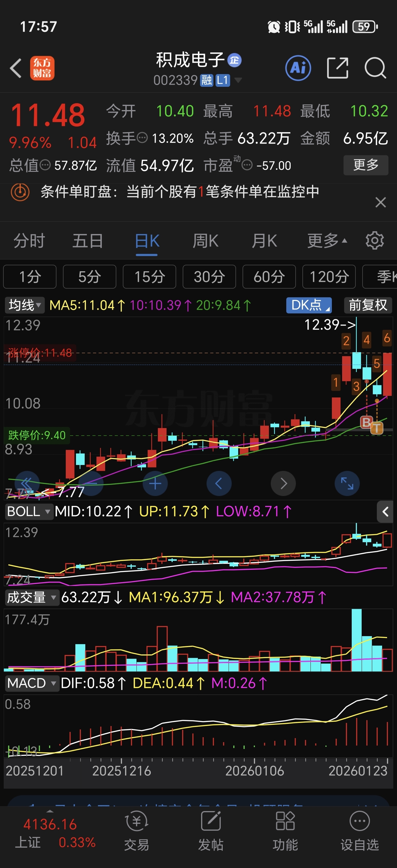The height and width of the screenshot is (868, 397).
Task: Open the 东方财富 logo icon
Action: click(x=42, y=68)
